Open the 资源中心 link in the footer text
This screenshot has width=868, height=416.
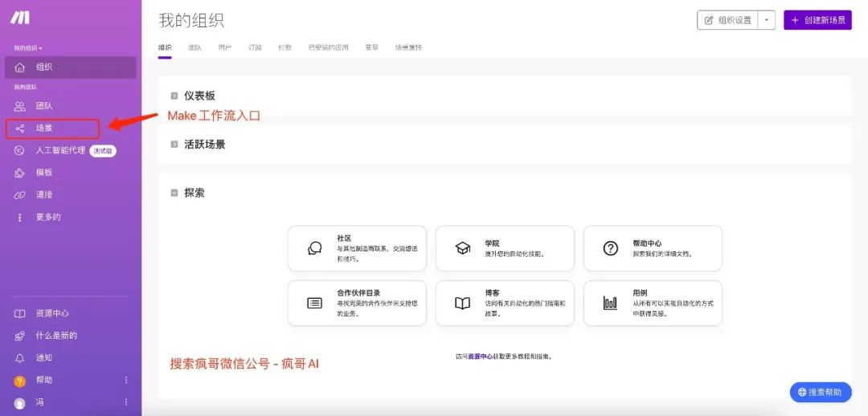coord(481,357)
